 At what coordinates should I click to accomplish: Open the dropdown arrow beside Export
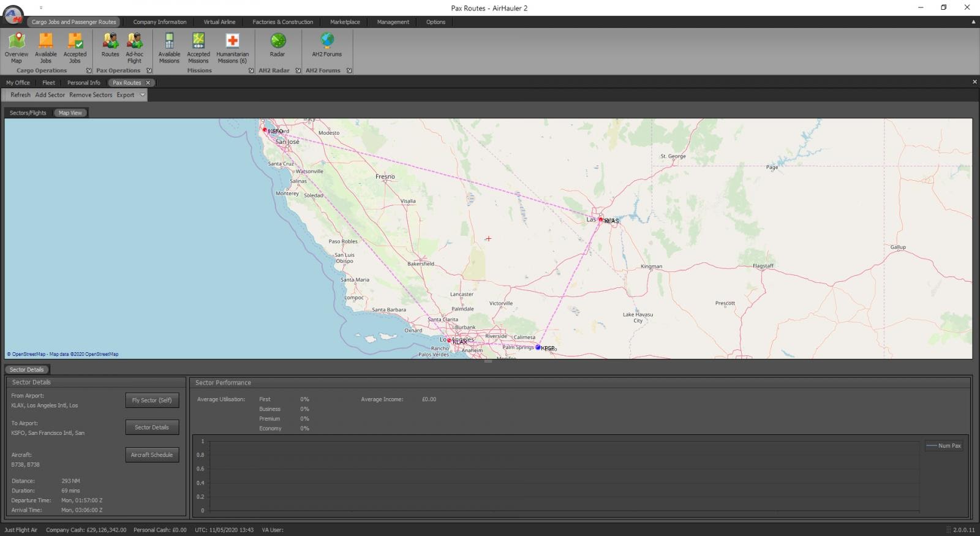point(142,95)
